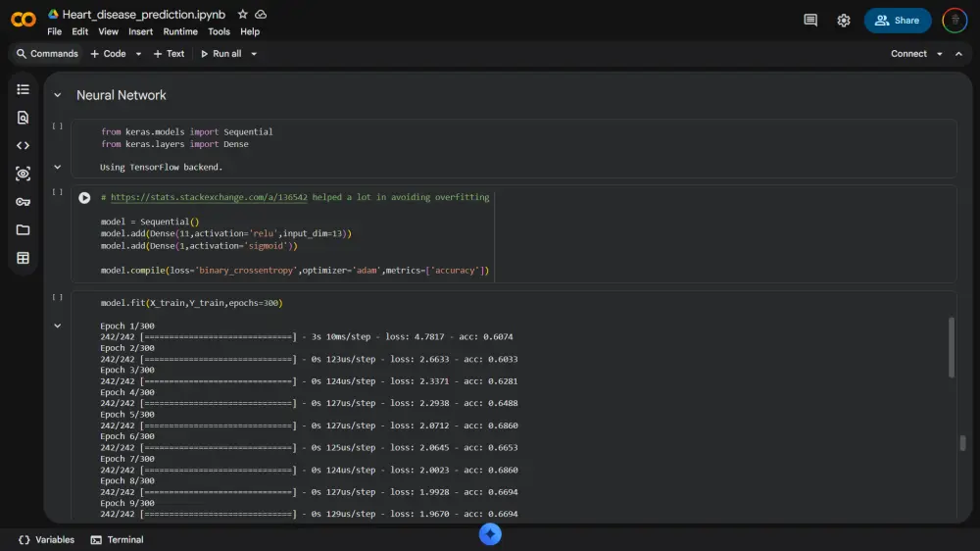Viewport: 980px width, 551px height.
Task: Open the Insert menu
Action: pyautogui.click(x=140, y=31)
